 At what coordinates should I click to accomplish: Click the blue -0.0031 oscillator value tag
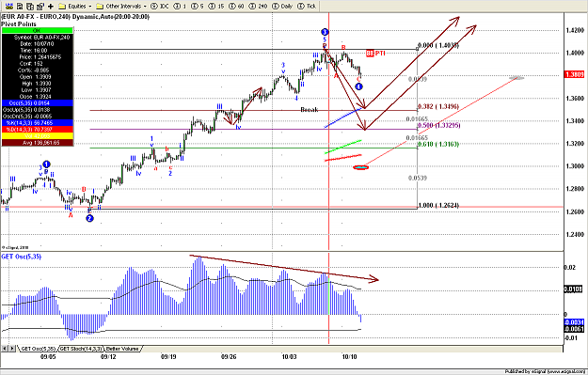pos(574,322)
